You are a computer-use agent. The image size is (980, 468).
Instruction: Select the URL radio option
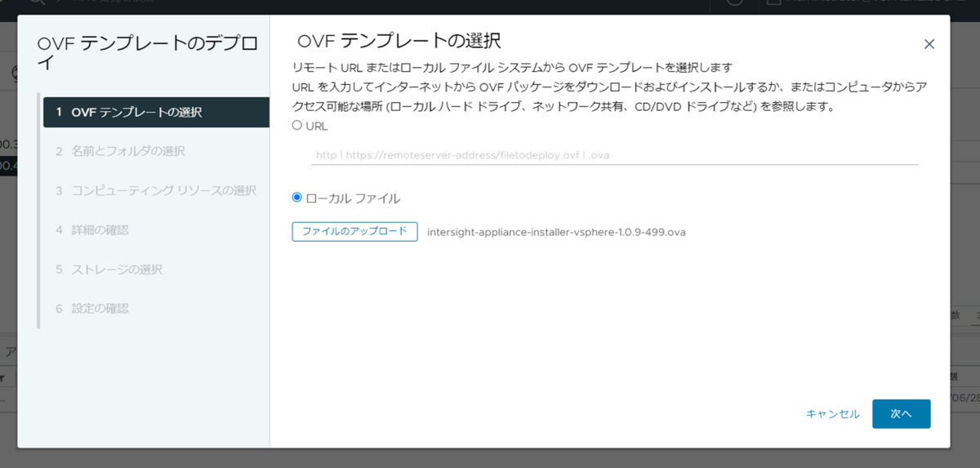[x=297, y=126]
